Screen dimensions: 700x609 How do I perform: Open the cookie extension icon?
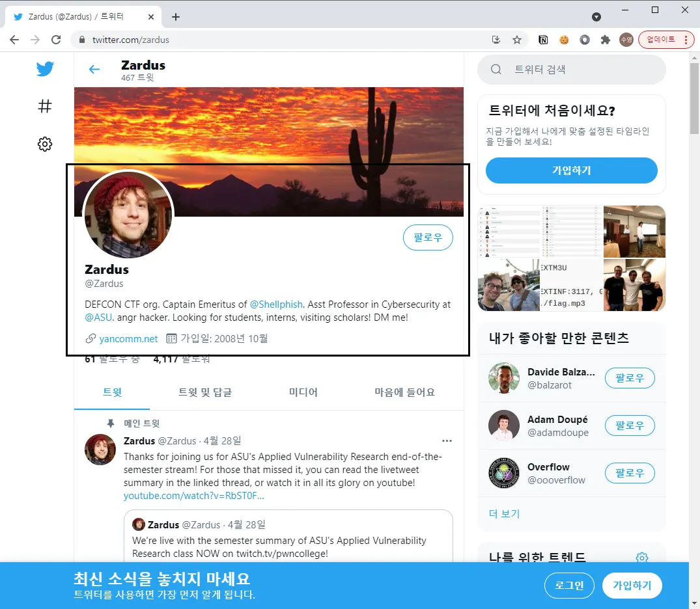point(564,40)
